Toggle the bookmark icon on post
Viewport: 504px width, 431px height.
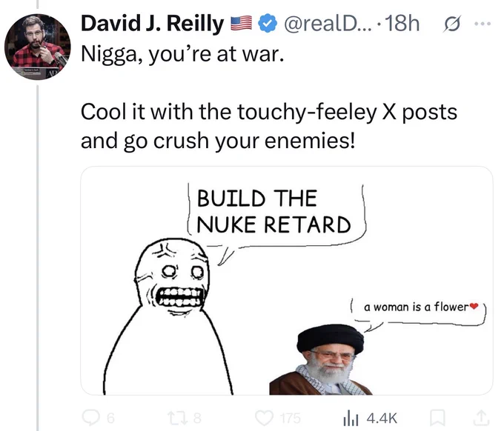coord(437,418)
